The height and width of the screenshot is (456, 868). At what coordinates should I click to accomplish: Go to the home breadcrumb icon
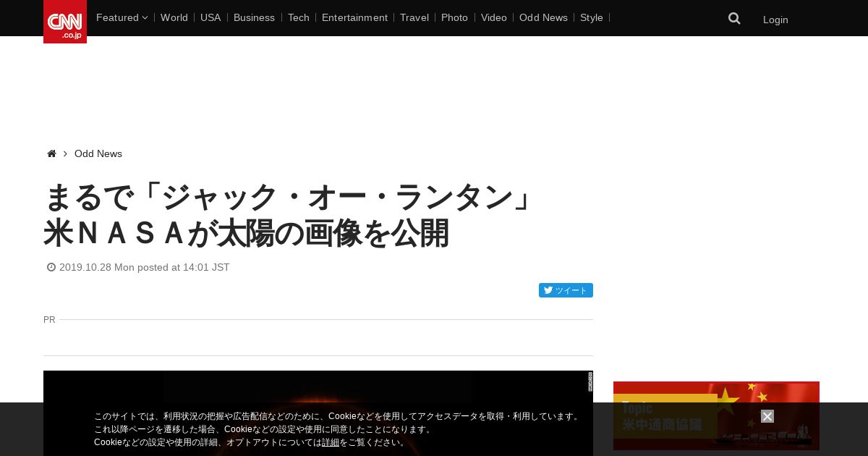coord(51,153)
